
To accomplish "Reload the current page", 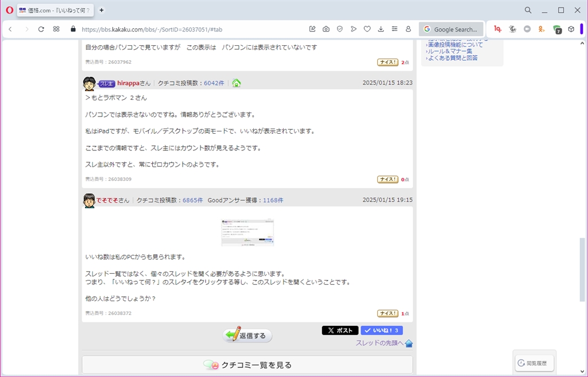I will 41,29.
